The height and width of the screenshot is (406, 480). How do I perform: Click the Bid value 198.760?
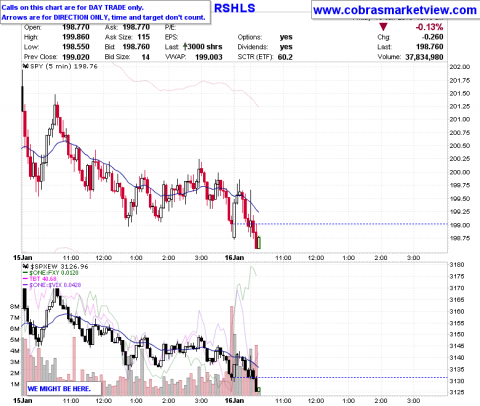pyautogui.click(x=136, y=47)
